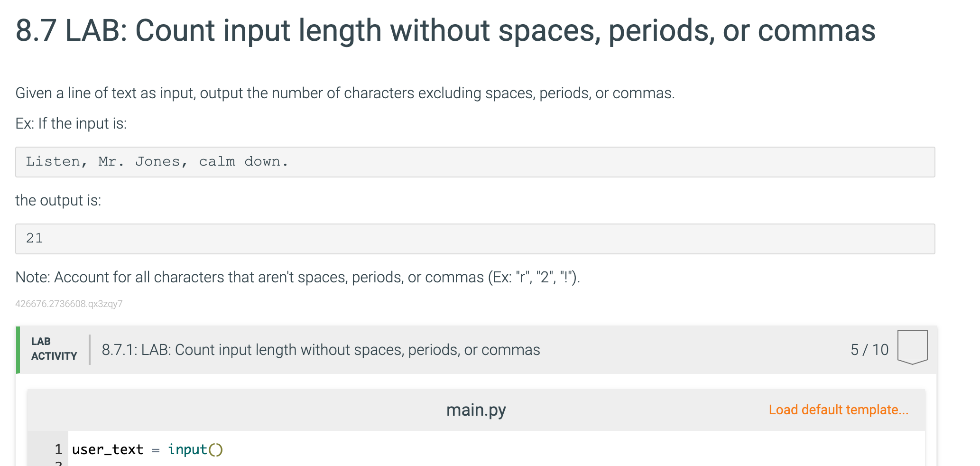This screenshot has width=980, height=466.
Task: Click the Note about accounting for all characters
Action: (x=297, y=277)
